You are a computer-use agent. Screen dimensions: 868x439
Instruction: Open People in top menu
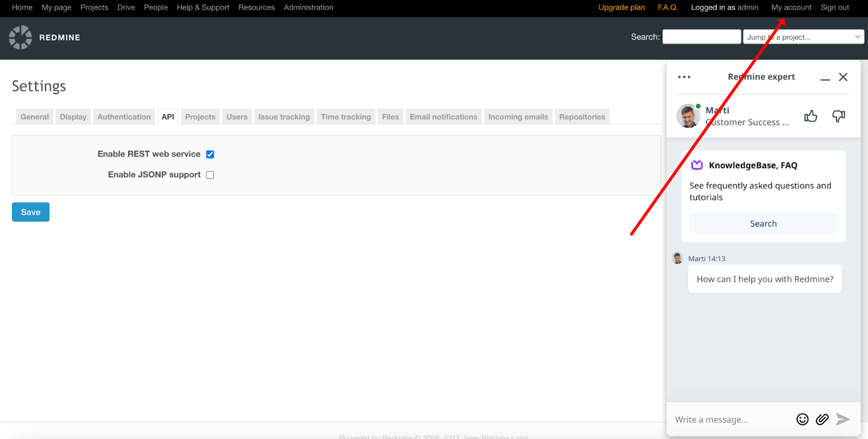(x=156, y=7)
